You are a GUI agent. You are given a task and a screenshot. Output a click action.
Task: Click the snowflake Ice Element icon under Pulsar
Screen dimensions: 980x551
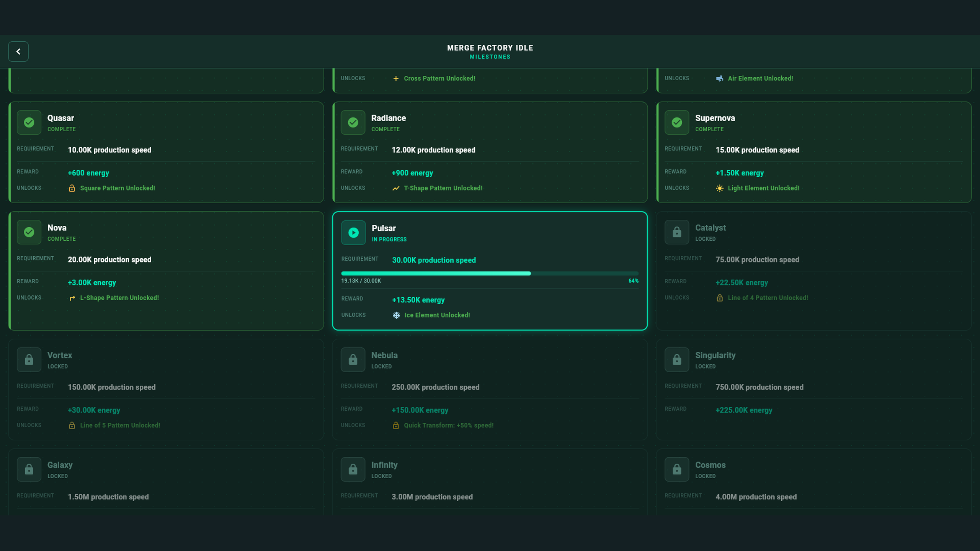tap(396, 315)
